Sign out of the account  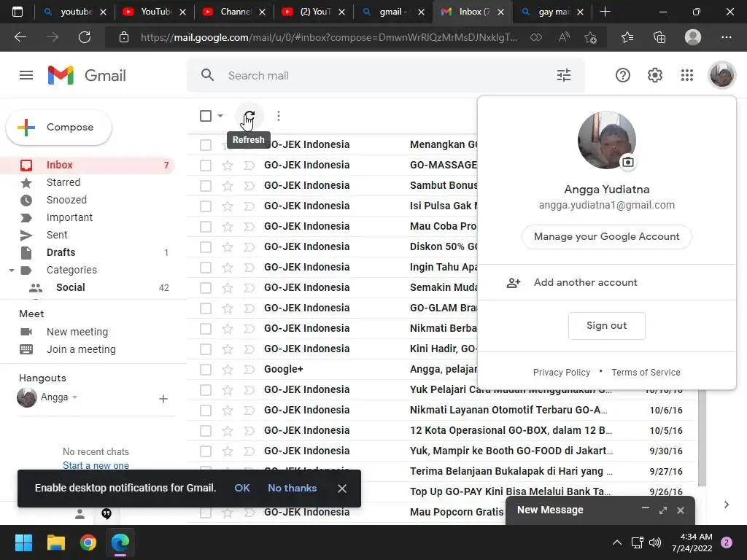pyautogui.click(x=606, y=326)
